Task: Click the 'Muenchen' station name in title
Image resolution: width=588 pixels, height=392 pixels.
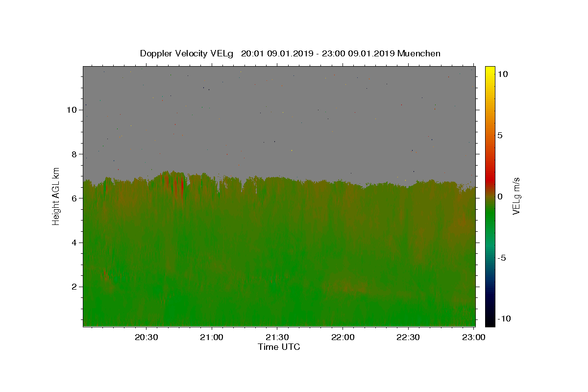Action: (x=419, y=53)
